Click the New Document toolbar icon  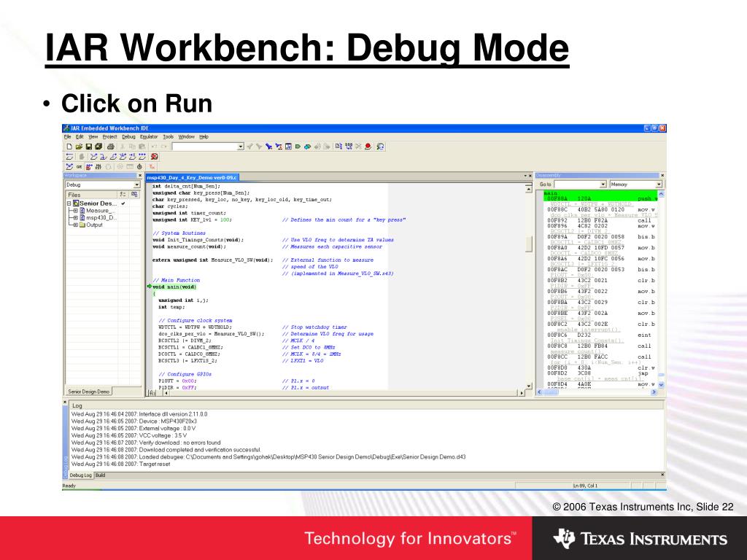coord(69,147)
